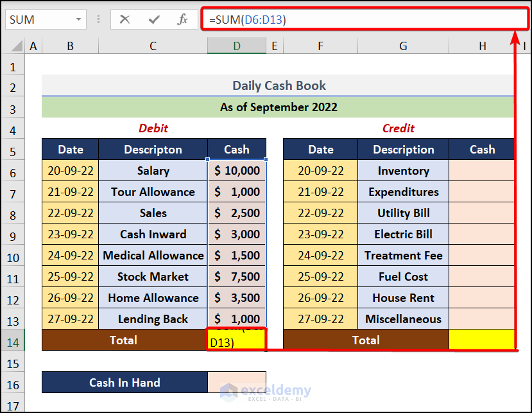Select the Treatment Fee cell
Viewport: 532px width, 413px height.
[403, 256]
